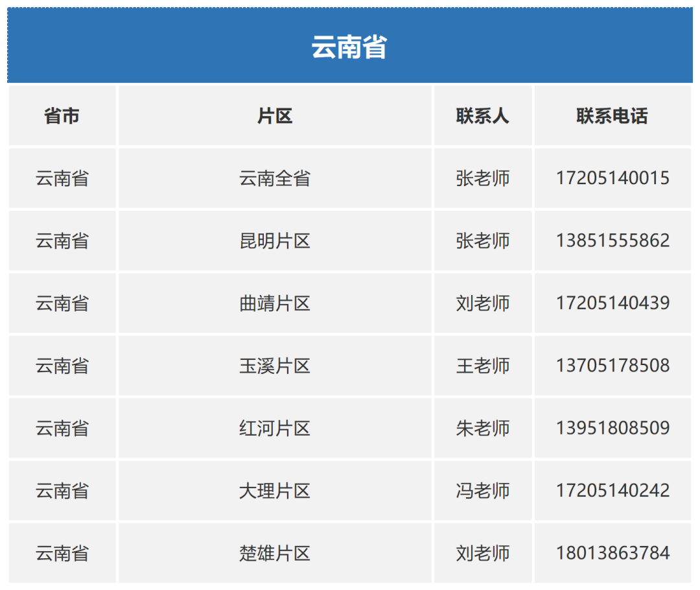Click the 曲靖片区 region cell

(x=275, y=303)
